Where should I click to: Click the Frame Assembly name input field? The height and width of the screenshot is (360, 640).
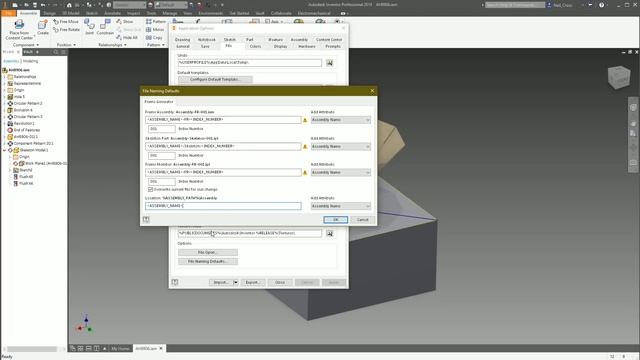click(223, 120)
